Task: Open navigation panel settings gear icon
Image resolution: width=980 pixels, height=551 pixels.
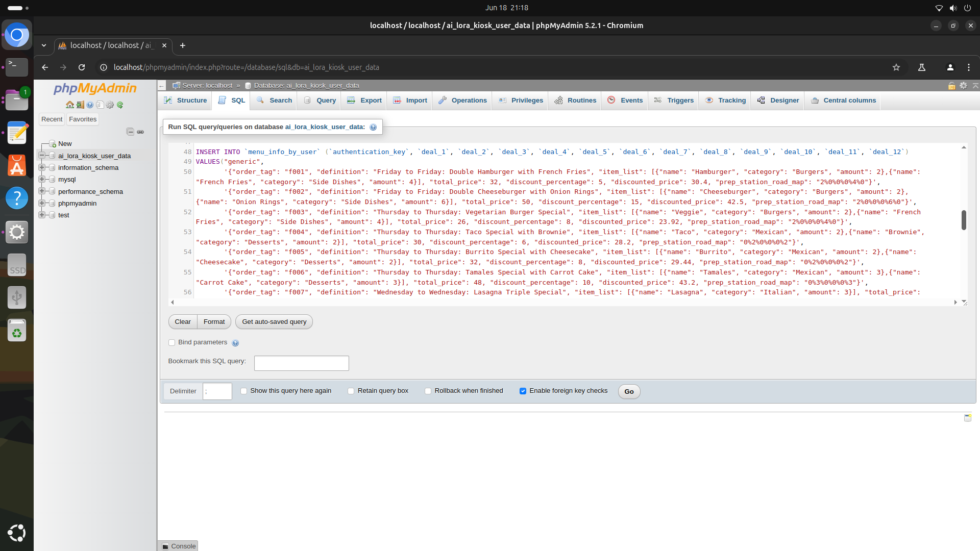Action: point(110,105)
